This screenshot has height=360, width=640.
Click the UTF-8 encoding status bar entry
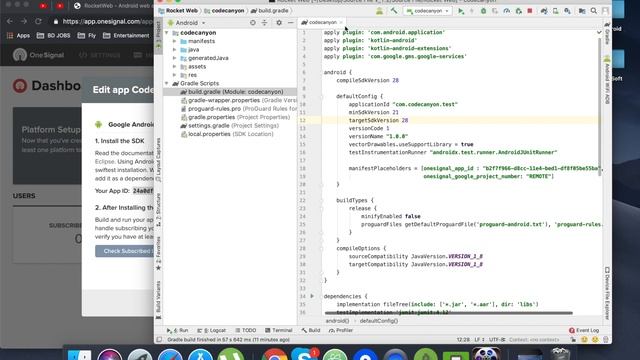click(497, 340)
